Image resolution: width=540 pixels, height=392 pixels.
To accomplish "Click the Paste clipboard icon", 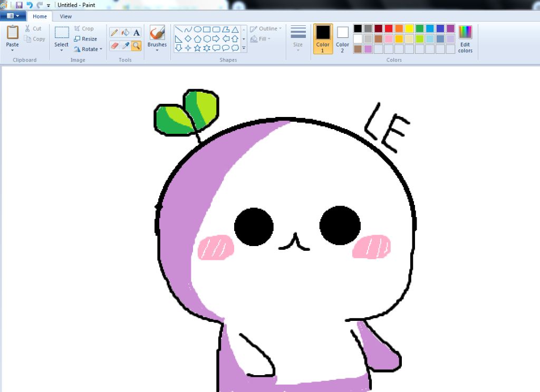I will tap(13, 33).
